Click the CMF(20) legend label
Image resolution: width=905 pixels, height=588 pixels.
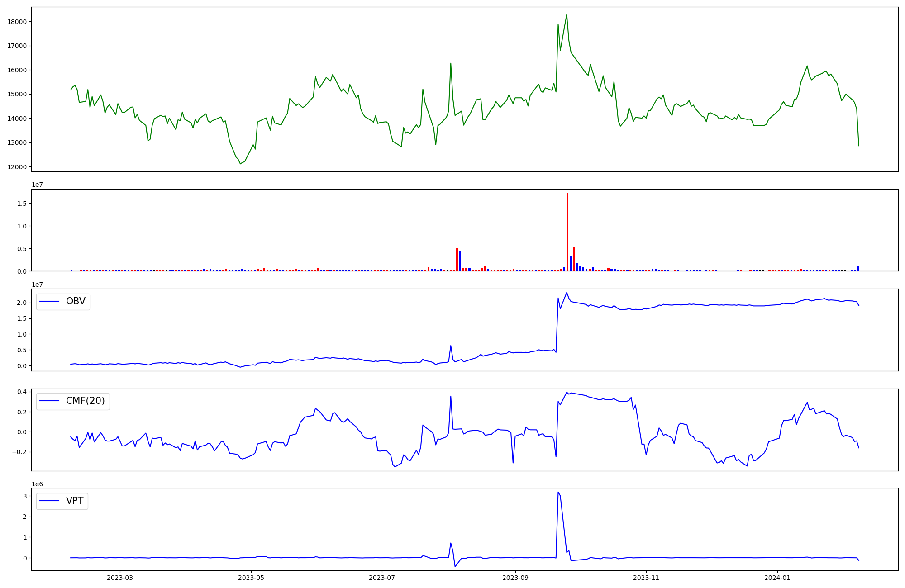pos(86,401)
